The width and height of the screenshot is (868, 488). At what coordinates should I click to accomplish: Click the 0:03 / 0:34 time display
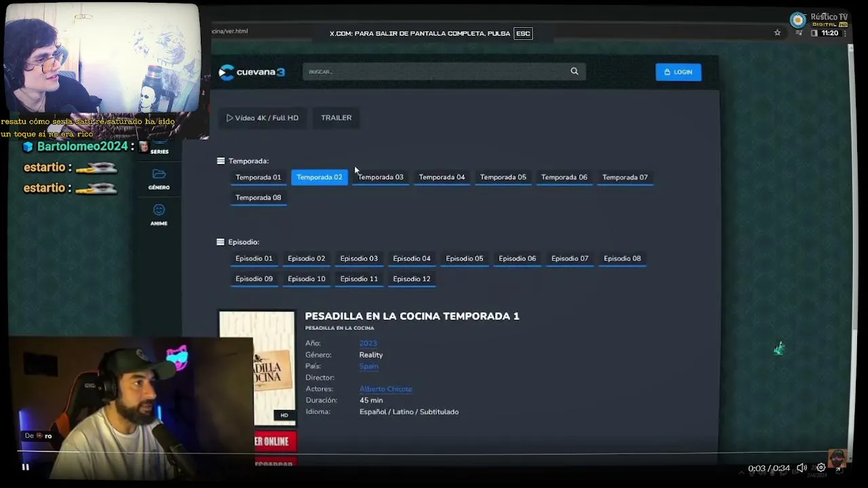[769, 468]
